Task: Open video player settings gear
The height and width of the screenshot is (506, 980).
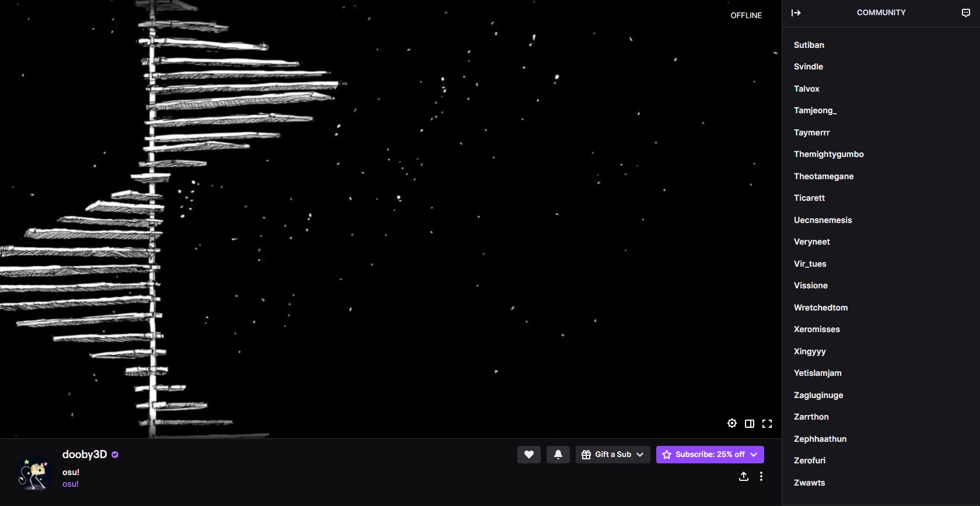Action: pyautogui.click(x=732, y=424)
